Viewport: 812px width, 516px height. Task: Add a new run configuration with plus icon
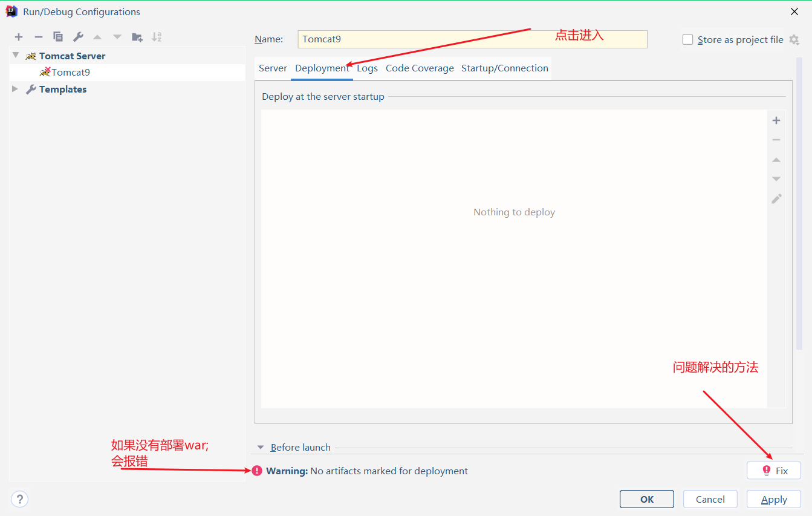pos(19,37)
